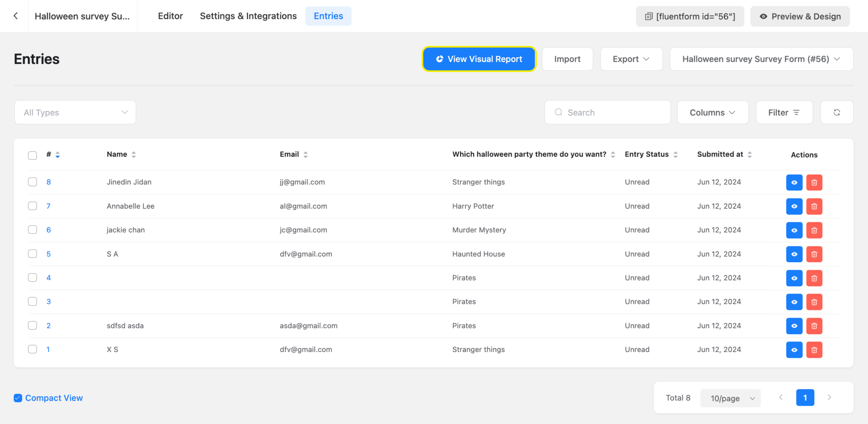The width and height of the screenshot is (868, 424).
Task: Click inside the Search field
Action: click(607, 112)
